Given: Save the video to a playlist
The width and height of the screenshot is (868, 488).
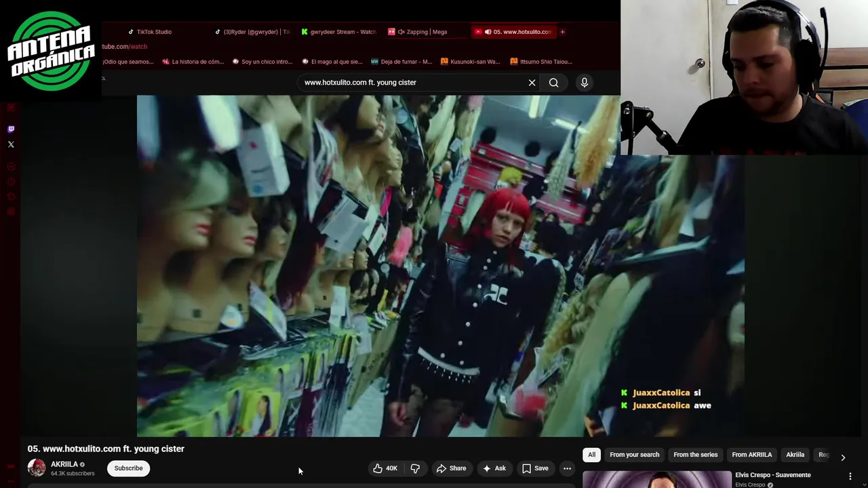Looking at the screenshot, I should (x=534, y=468).
